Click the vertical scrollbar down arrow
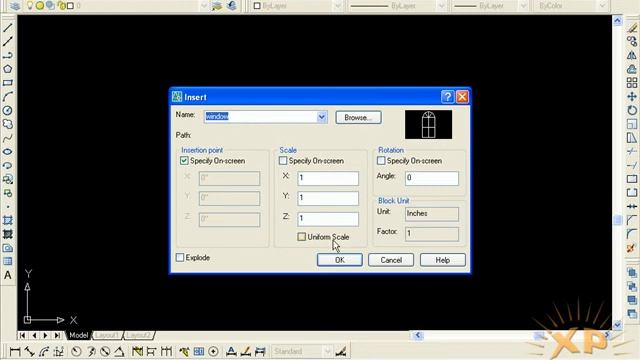 click(x=617, y=325)
